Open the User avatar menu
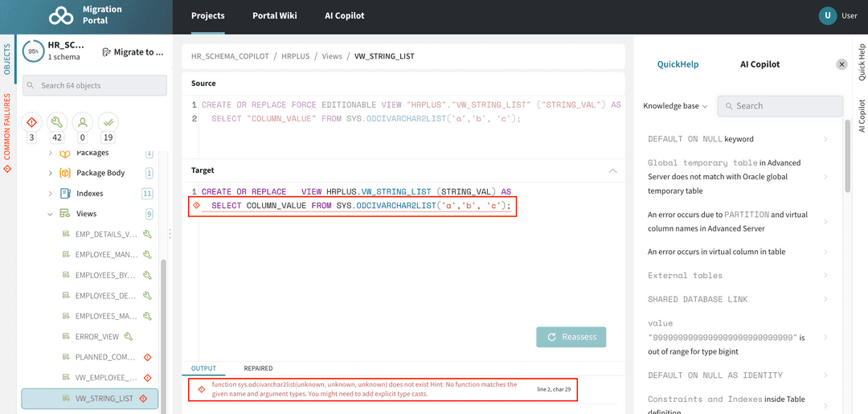Viewport: 868px width, 414px height. click(827, 15)
